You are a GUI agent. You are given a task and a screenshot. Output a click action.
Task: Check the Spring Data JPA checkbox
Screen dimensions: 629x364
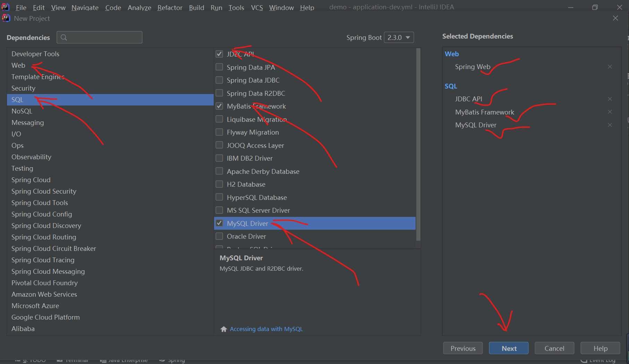pos(219,67)
